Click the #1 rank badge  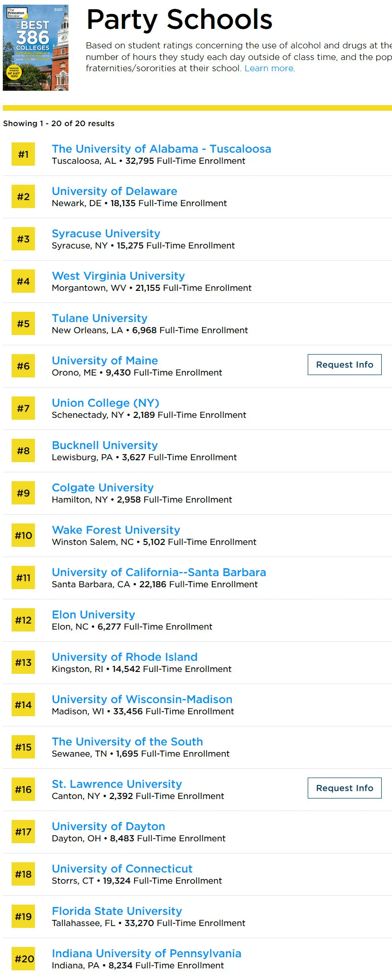point(23,154)
